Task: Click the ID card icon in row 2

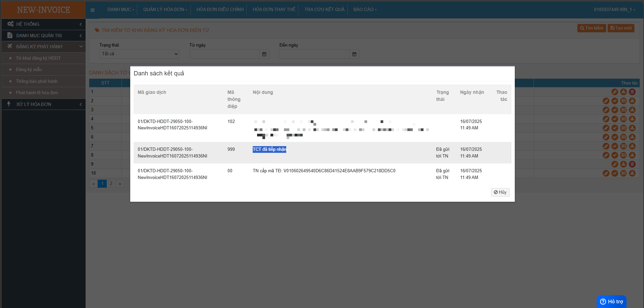Action: coord(623,101)
